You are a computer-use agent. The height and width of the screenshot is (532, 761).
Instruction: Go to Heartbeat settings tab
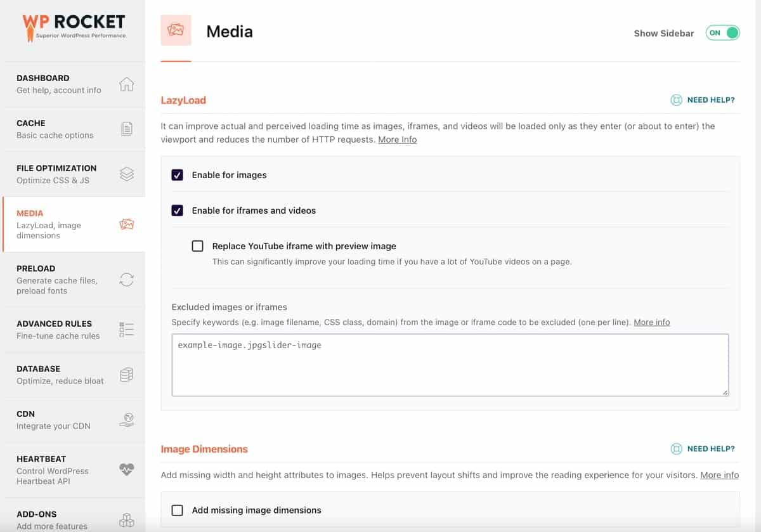point(74,470)
